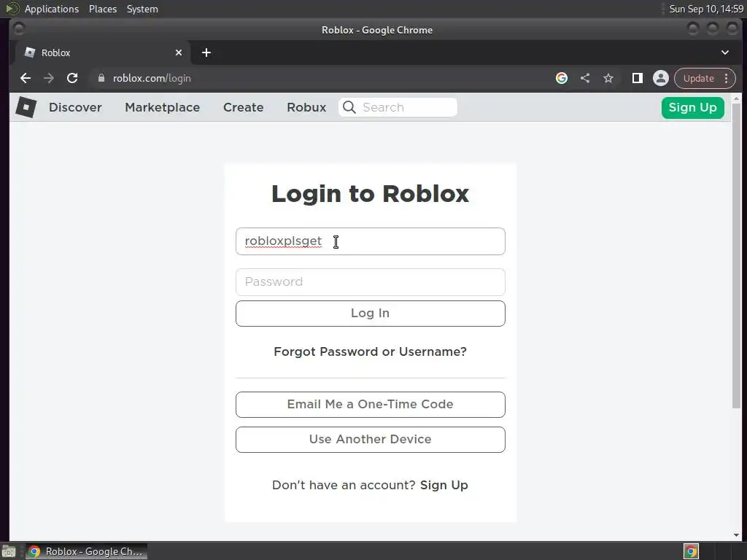Viewport: 747px width, 560px height.
Task: Click the Roblox logo in the site header
Action: [x=26, y=106]
